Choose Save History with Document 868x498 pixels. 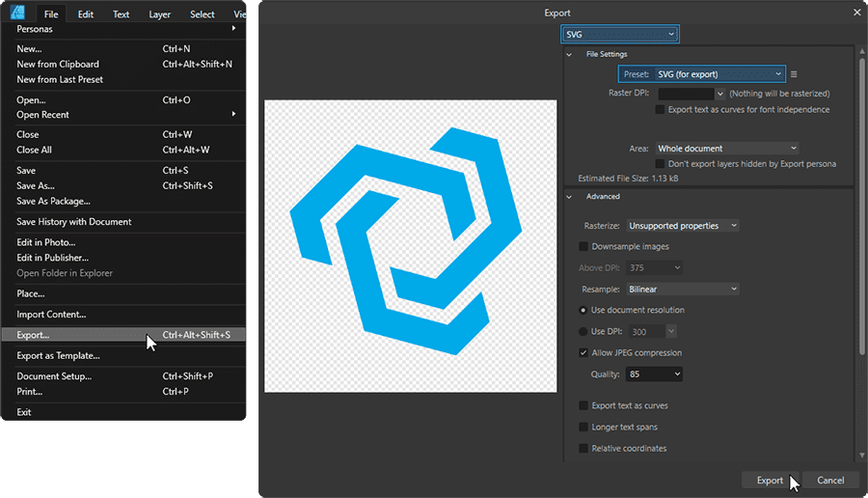pyautogui.click(x=123, y=222)
